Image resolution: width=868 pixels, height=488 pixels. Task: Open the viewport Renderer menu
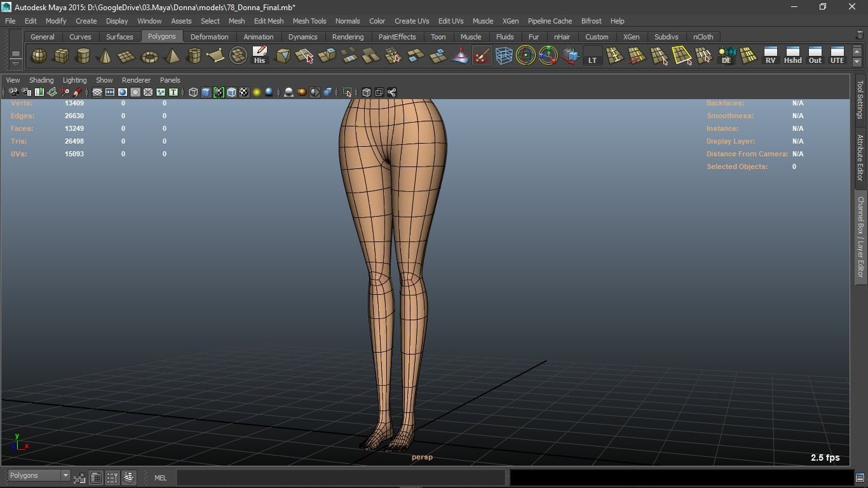136,80
